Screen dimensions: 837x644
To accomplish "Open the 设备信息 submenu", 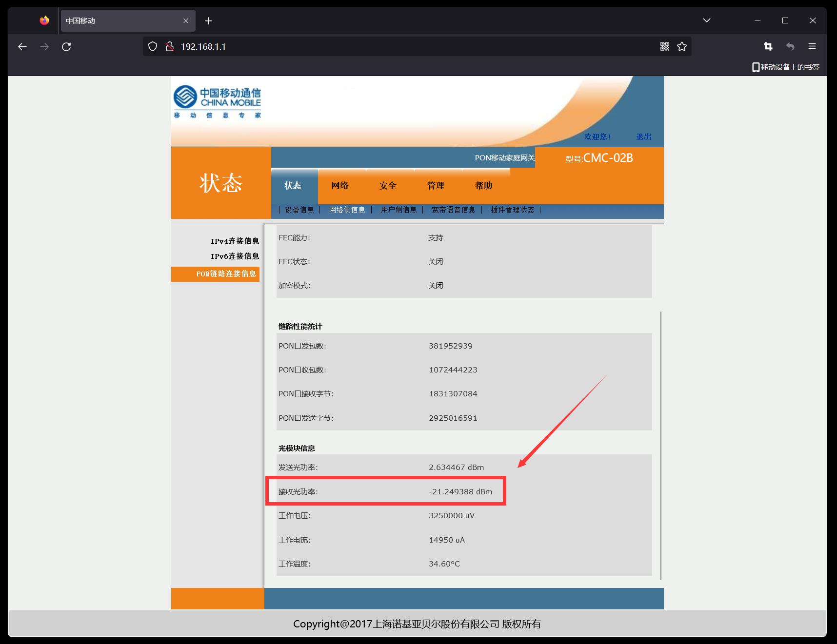I will [299, 210].
